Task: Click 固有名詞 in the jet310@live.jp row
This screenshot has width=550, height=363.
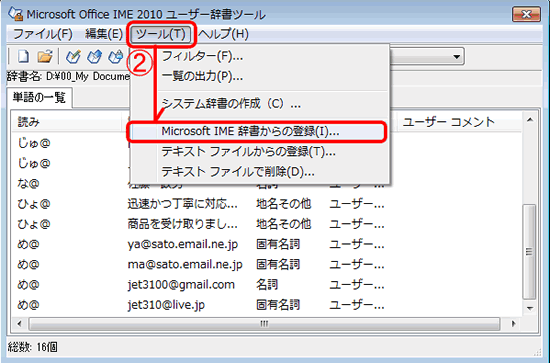Action: click(x=278, y=305)
